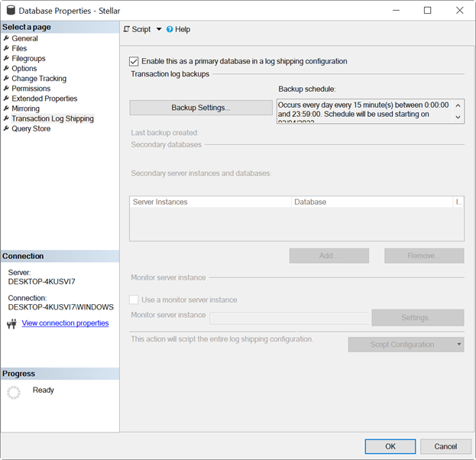Open the Mirroring page
This screenshot has height=460, width=476.
(25, 109)
